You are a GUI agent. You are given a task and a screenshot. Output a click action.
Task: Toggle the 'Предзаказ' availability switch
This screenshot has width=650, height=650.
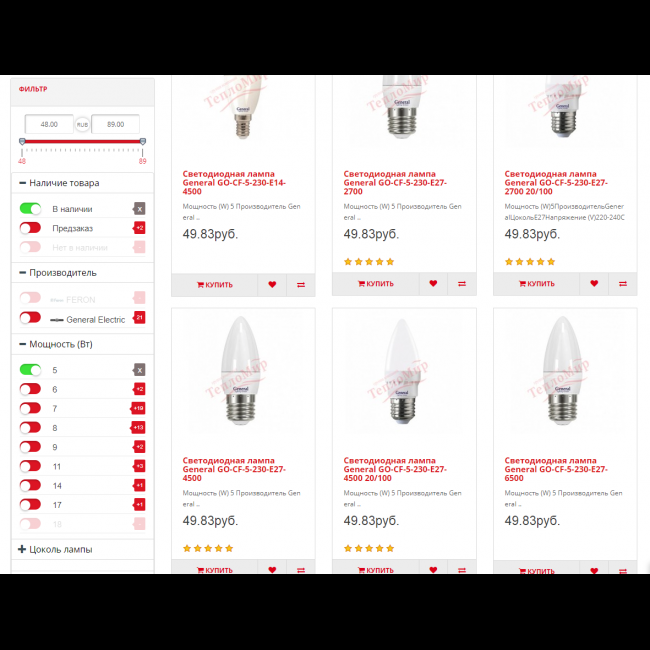(x=30, y=228)
